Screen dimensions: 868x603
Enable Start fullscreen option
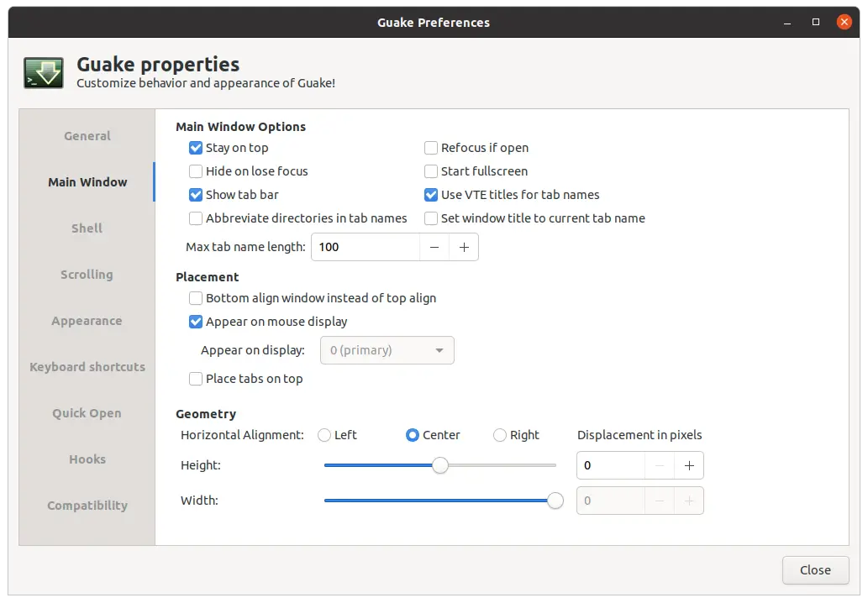click(431, 171)
